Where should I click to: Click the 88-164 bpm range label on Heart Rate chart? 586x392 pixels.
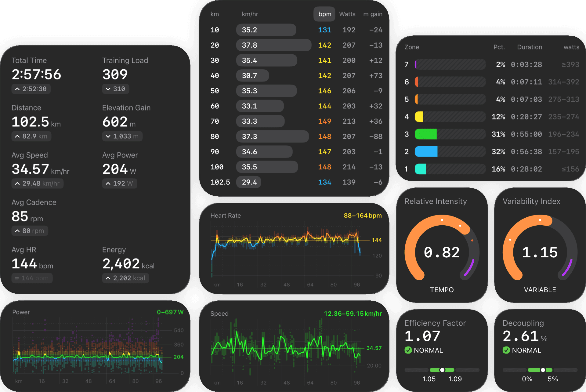[x=363, y=215]
